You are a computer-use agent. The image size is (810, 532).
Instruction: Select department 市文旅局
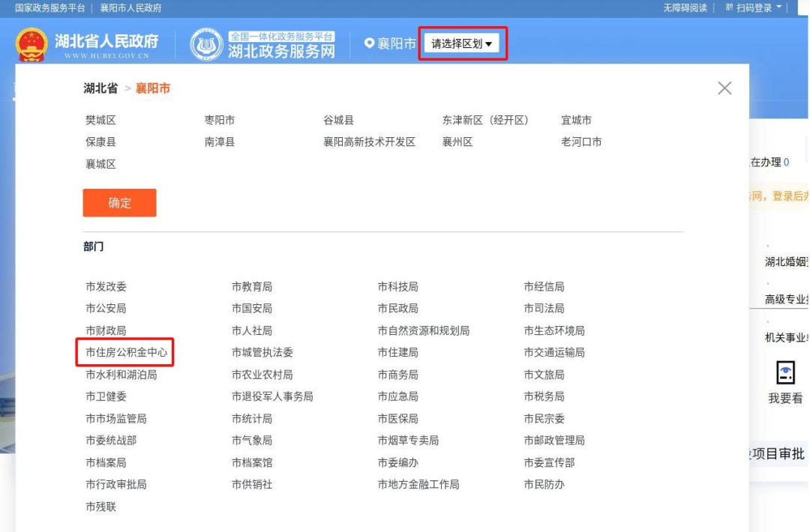(544, 375)
